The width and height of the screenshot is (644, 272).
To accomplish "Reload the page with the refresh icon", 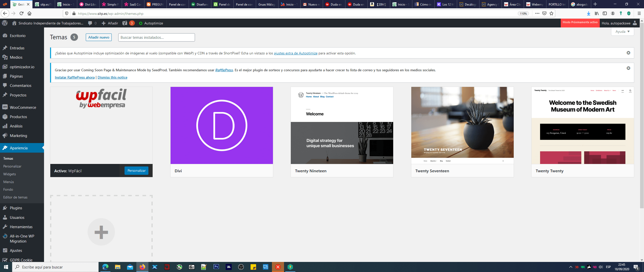I will (x=22, y=13).
